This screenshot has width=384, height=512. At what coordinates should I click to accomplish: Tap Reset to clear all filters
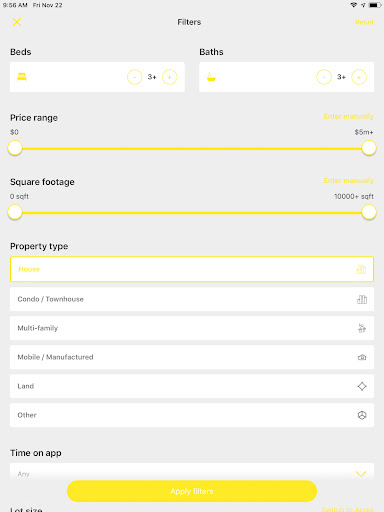364,22
